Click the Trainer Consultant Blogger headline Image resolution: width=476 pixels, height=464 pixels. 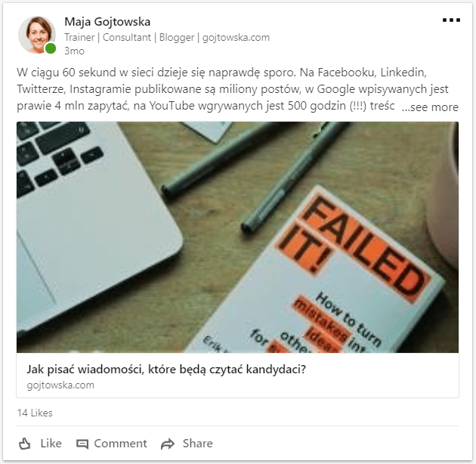(x=167, y=37)
